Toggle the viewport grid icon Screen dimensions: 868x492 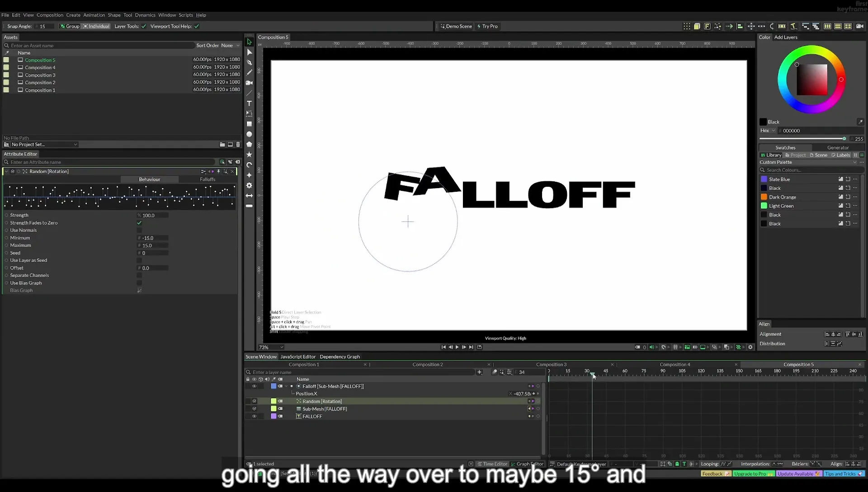coord(675,347)
